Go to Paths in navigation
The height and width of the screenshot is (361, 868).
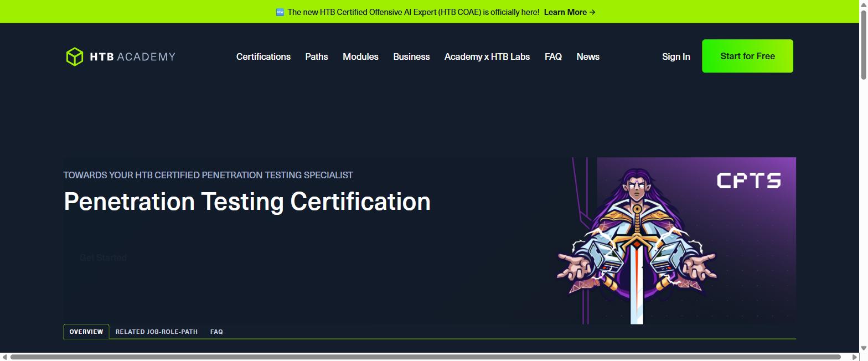click(317, 56)
